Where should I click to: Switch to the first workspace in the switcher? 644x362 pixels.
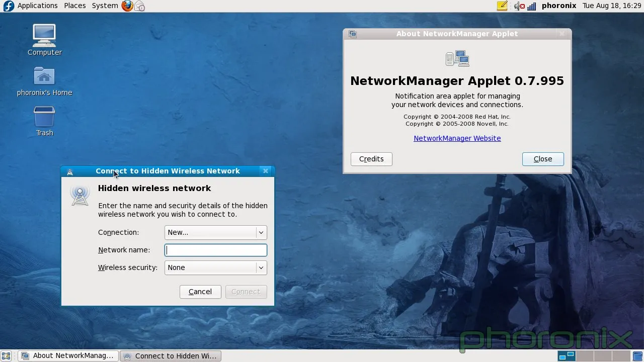(567, 356)
